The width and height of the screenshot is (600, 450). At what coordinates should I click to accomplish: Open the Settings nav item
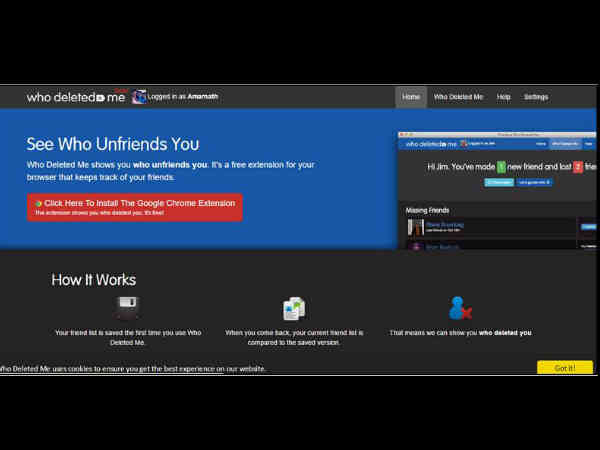pyautogui.click(x=536, y=97)
